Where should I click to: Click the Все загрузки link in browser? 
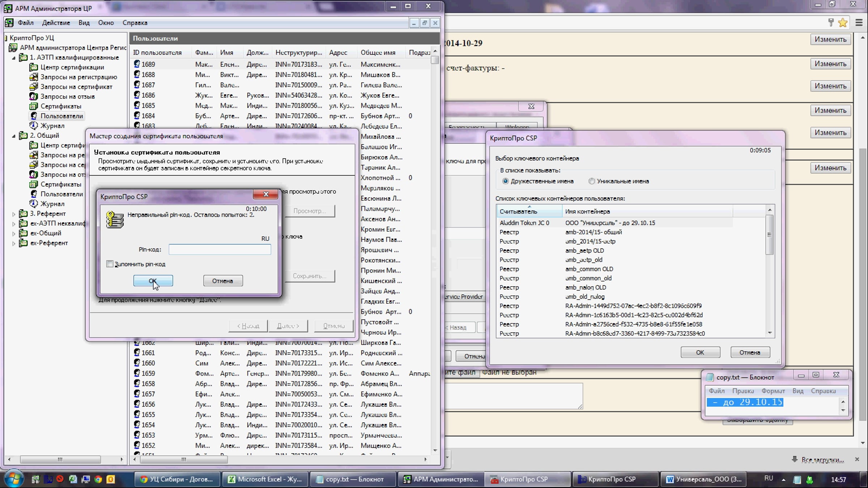click(822, 460)
